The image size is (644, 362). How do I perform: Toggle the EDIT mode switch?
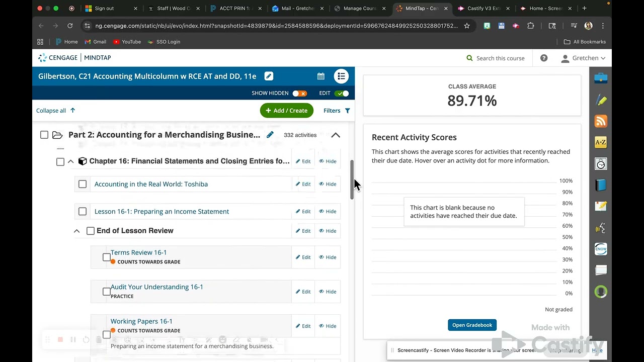pyautogui.click(x=342, y=94)
